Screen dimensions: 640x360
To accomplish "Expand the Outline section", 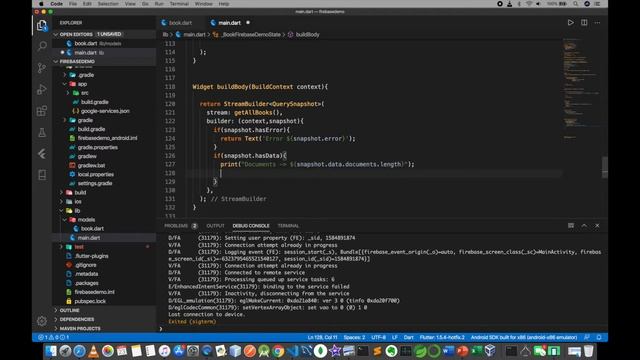I will [x=69, y=310].
